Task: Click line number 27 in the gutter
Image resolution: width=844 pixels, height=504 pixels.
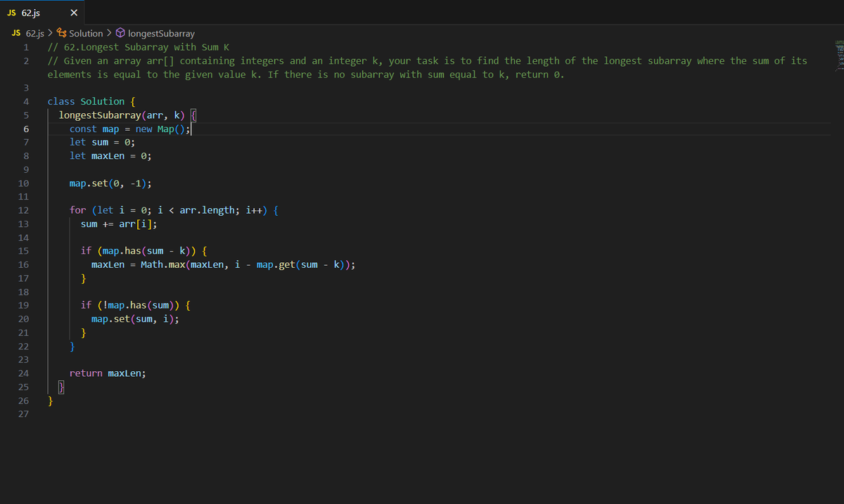Action: [x=23, y=414]
